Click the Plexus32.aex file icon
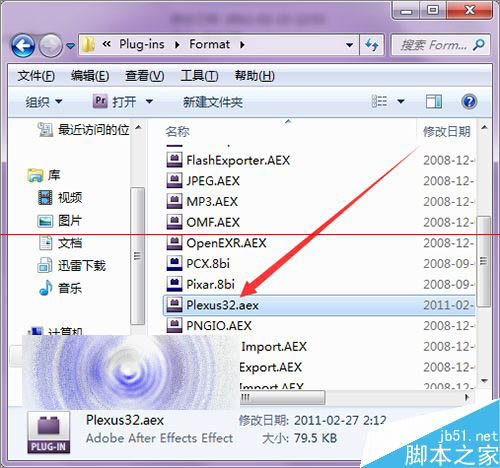This screenshot has width=500, height=468. click(174, 305)
